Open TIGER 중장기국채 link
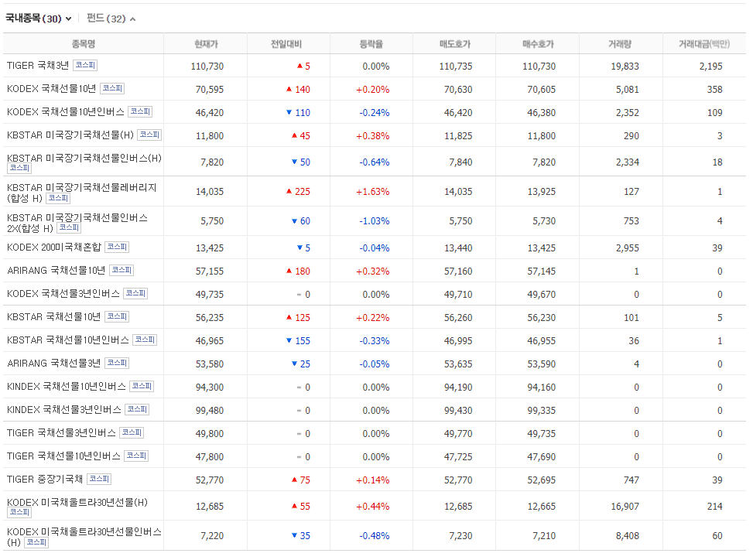This screenshot has height=560, width=753. [45, 480]
